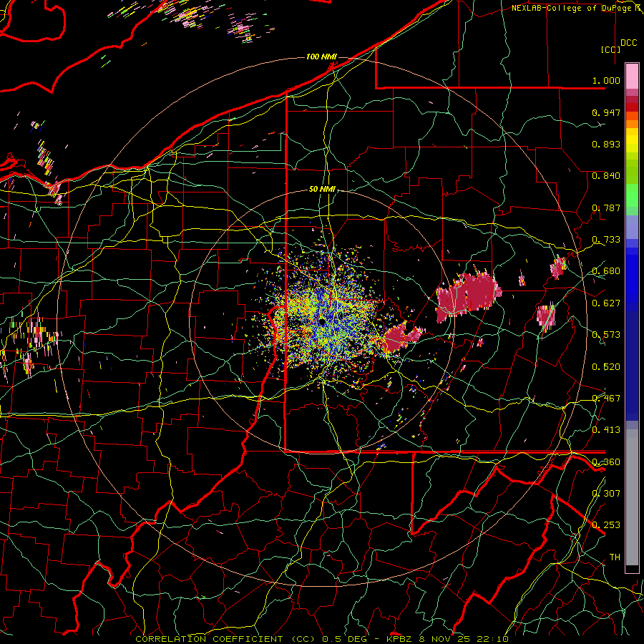Select the 0.680 legend value
Image resolution: width=644 pixels, height=644 pixels.
[606, 271]
